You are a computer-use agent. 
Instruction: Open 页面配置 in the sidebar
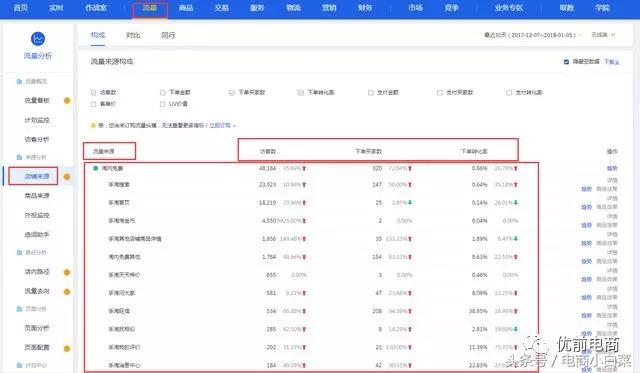[x=37, y=348]
